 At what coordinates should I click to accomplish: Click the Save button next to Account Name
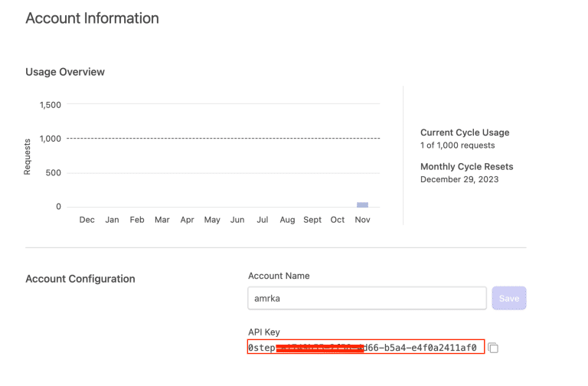click(x=509, y=299)
